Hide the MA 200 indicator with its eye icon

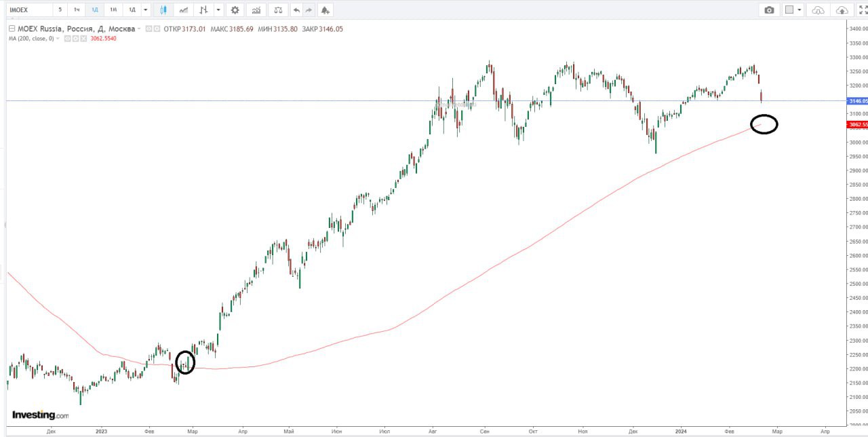(x=66, y=39)
